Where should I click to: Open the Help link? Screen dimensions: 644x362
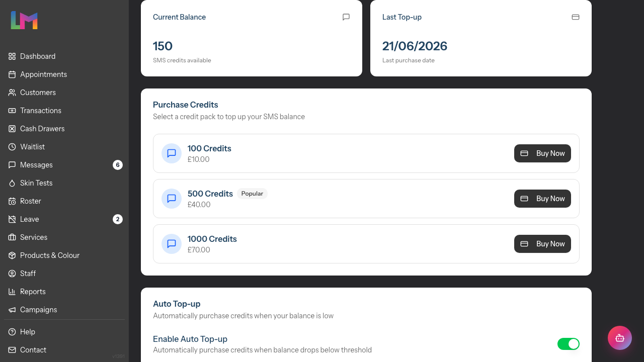64,332
